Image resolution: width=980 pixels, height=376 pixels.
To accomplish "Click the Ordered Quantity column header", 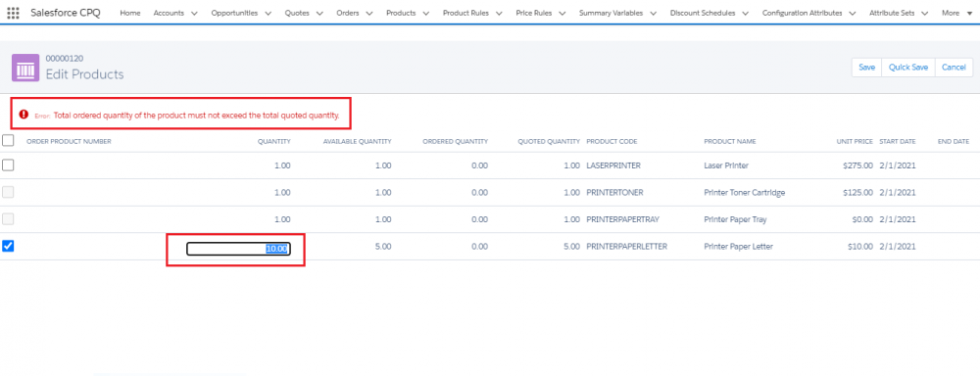I will [x=455, y=142].
